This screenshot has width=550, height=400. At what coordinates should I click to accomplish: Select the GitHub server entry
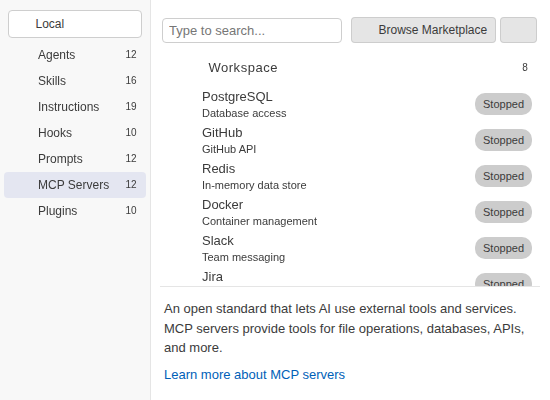350,140
